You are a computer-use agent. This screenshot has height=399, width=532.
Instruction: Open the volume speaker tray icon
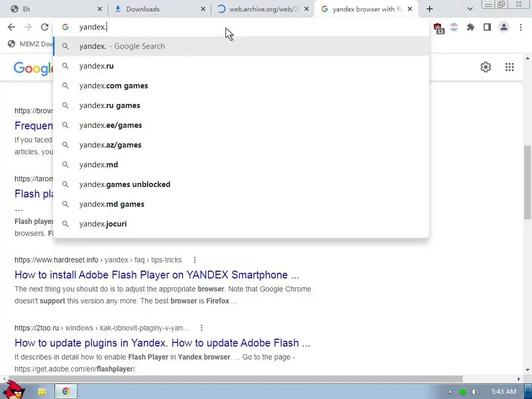[475, 392]
